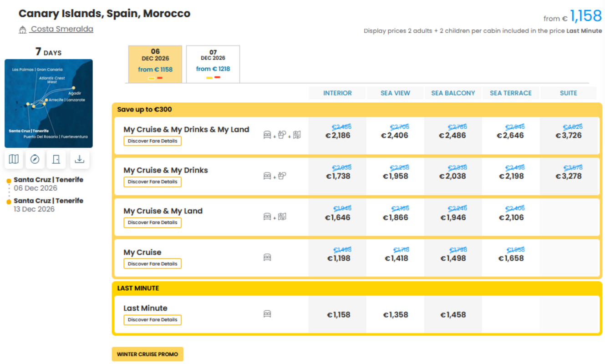Click the Interior column header

(337, 93)
